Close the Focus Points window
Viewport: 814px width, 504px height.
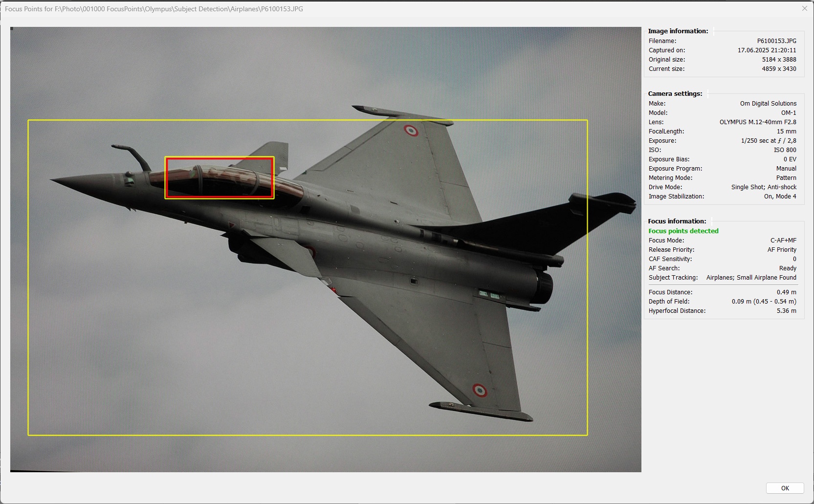tap(804, 8)
